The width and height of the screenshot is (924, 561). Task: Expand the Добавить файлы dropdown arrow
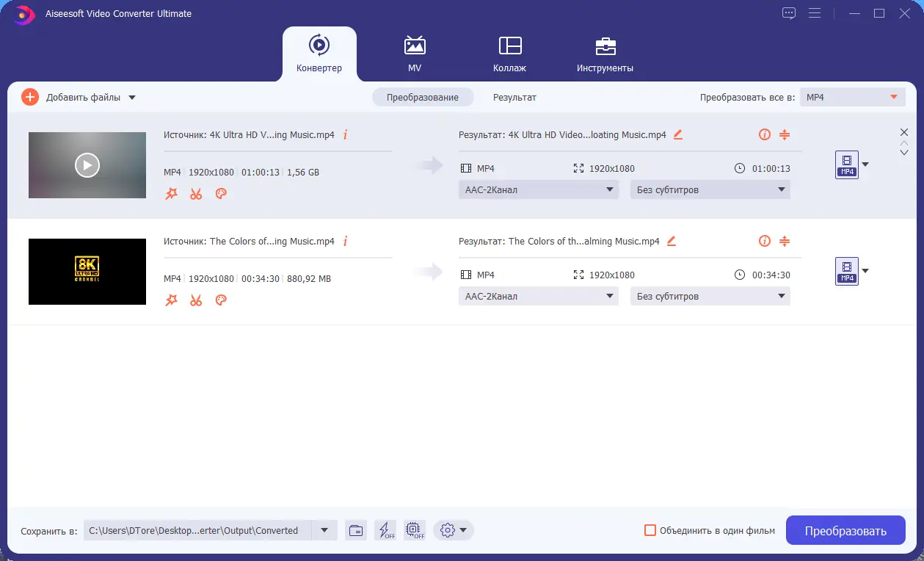pos(132,98)
